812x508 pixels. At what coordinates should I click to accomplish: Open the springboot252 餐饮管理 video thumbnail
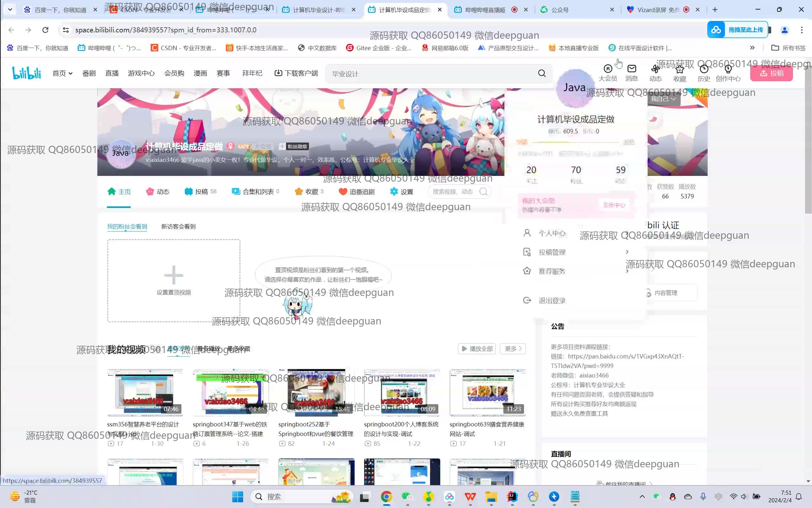tap(316, 392)
